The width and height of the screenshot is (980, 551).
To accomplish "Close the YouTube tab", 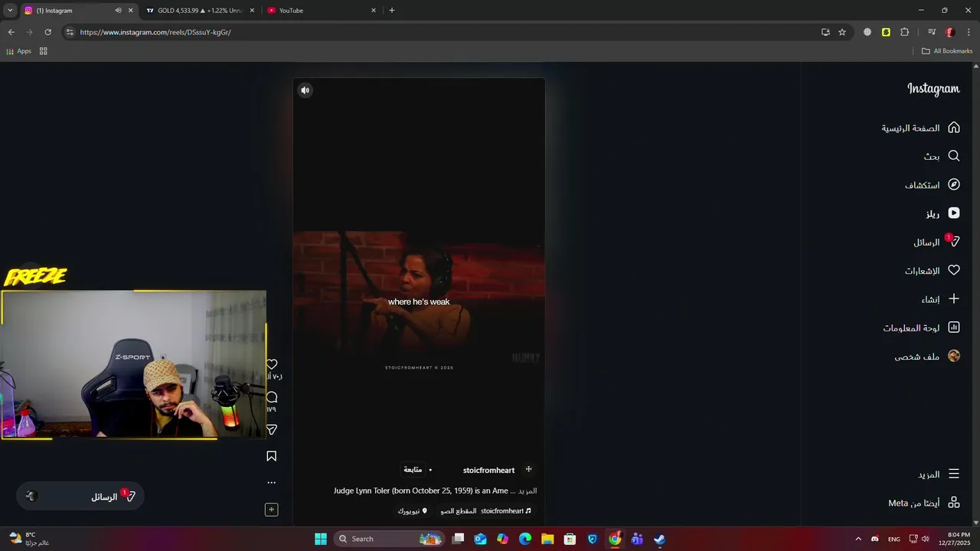I will tap(374, 11).
